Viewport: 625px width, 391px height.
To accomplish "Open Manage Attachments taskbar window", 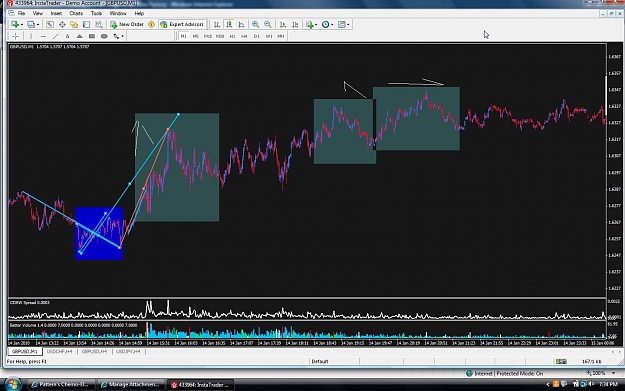I will click(131, 385).
